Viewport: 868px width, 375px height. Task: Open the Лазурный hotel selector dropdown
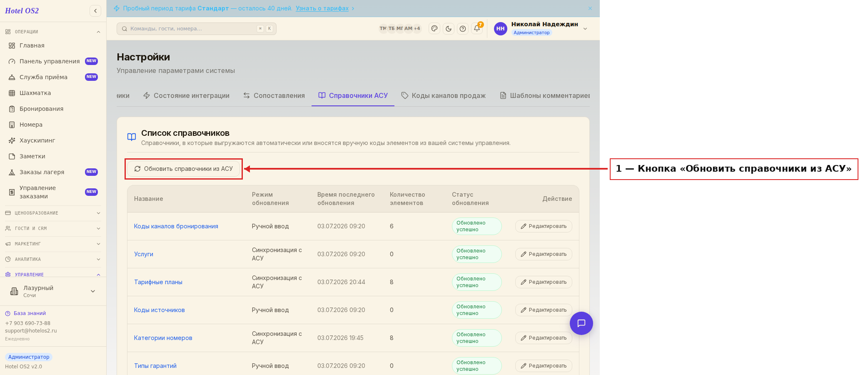53,291
